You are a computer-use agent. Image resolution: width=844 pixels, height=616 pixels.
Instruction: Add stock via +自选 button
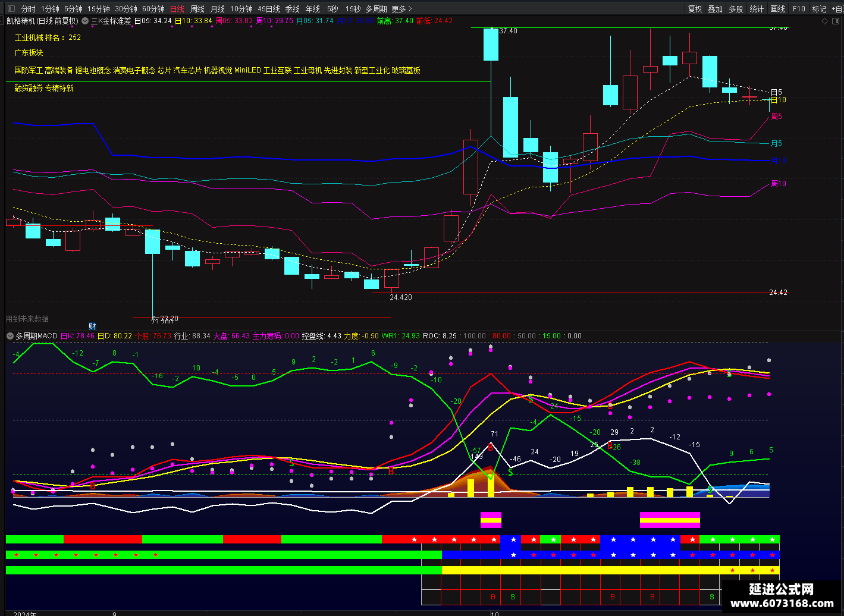[x=837, y=9]
